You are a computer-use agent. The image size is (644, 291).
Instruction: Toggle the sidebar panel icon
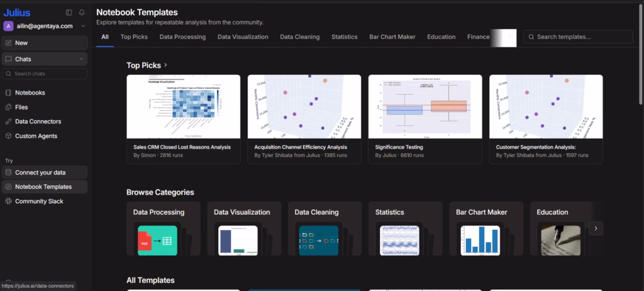pos(69,13)
